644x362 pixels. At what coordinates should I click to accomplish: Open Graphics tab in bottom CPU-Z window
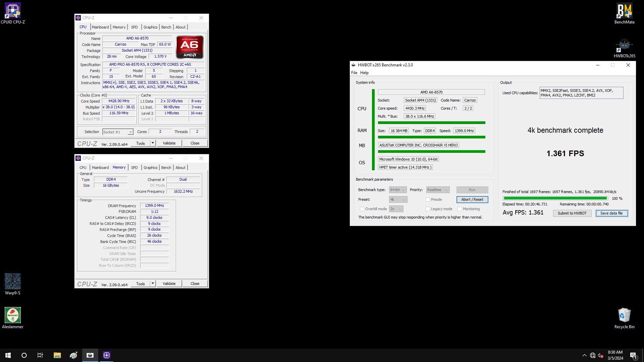pos(150,168)
